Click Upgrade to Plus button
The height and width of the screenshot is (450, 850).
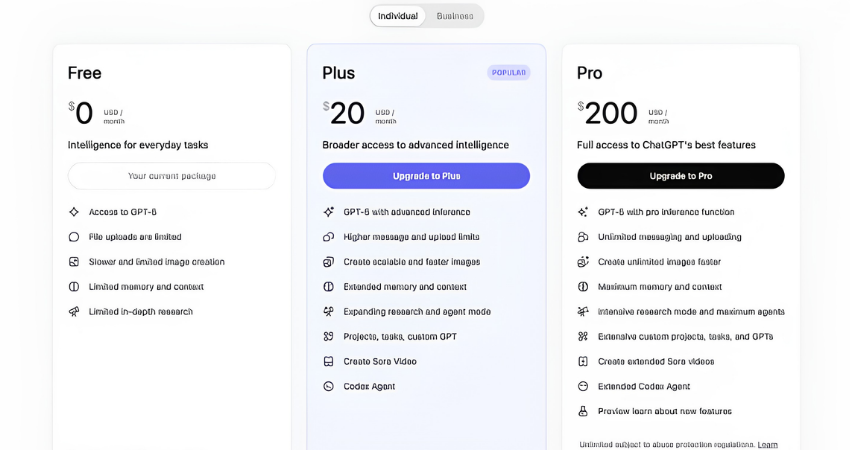click(426, 176)
